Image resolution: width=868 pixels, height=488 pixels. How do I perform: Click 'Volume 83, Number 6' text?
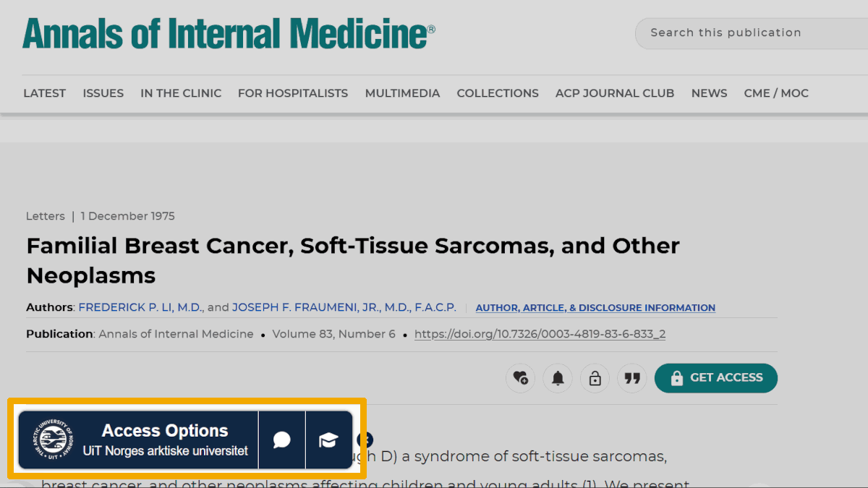(334, 334)
